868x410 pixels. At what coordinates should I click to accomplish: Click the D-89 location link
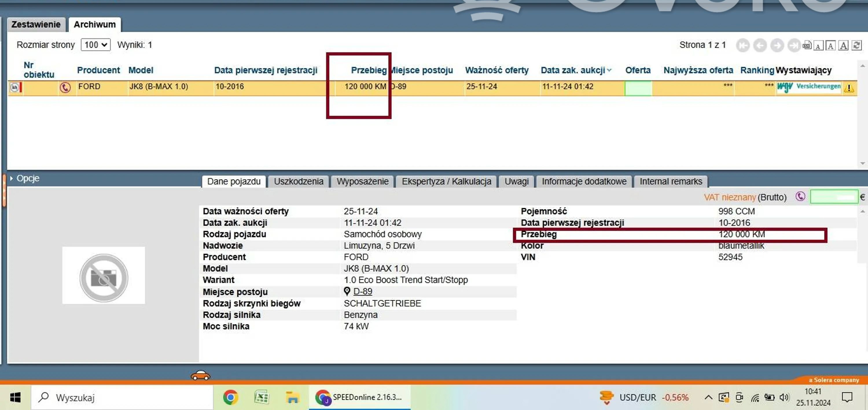[x=363, y=291]
